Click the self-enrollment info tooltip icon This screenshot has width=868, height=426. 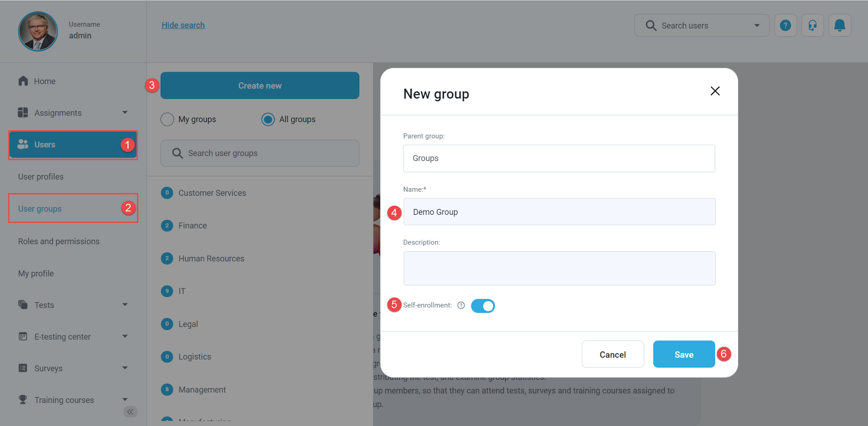coord(461,305)
